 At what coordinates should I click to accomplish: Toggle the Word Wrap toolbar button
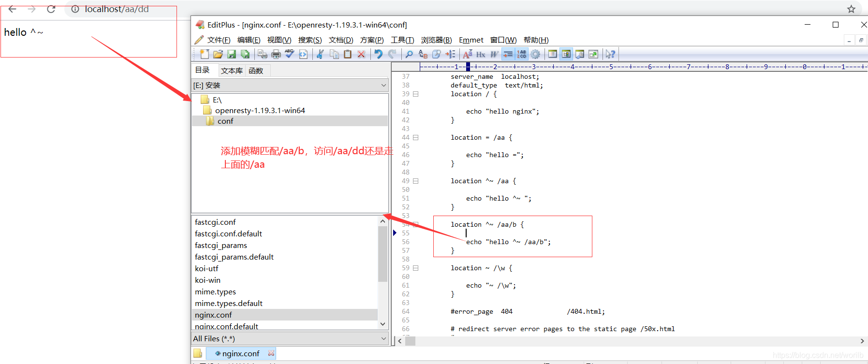508,54
